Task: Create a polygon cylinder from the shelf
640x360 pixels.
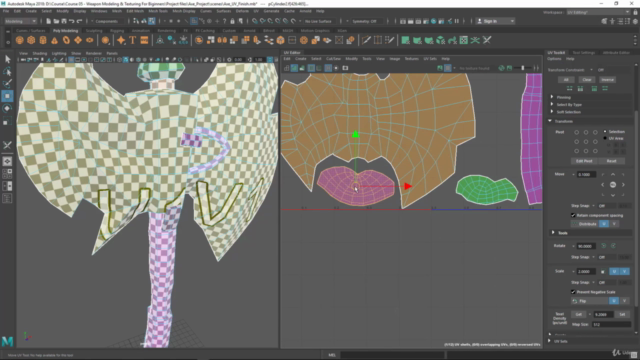Action: click(x=43, y=40)
